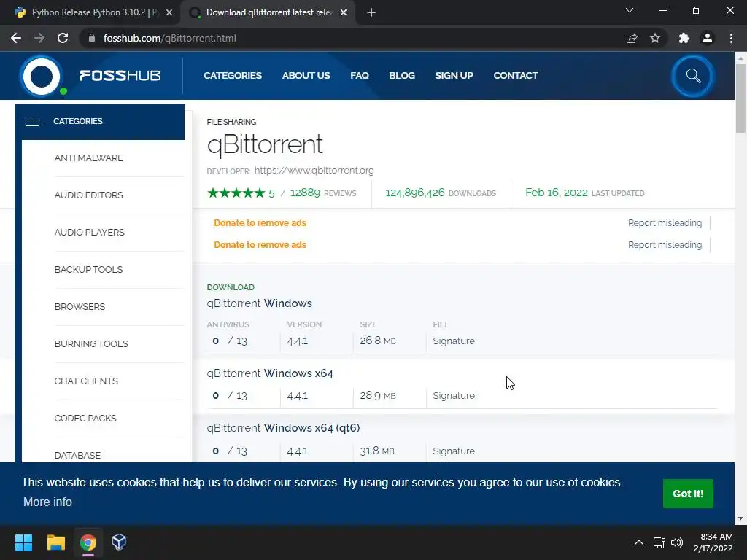This screenshot has height=560, width=747.
Task: Click SIGN UP in the navigation bar
Action: point(454,76)
